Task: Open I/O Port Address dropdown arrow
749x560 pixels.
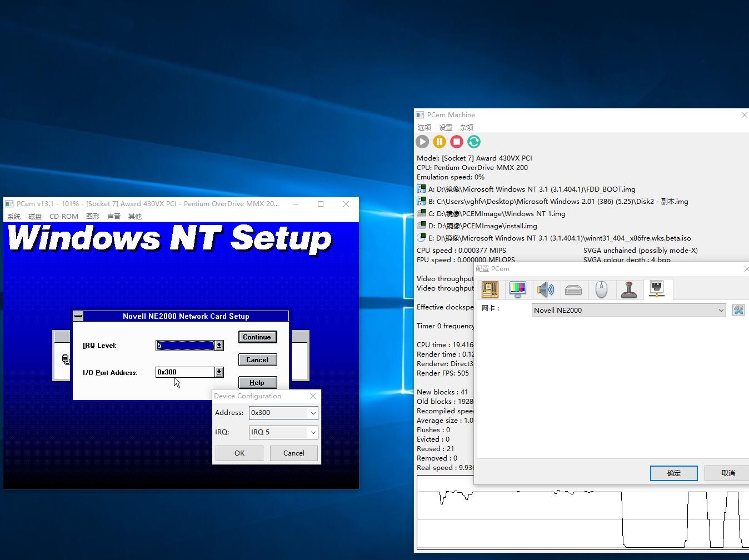Action: 219,372
